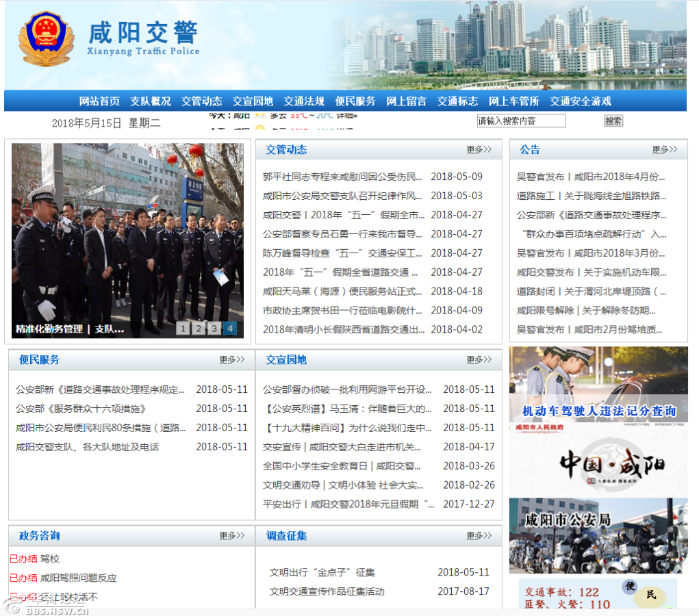Go to 交管动态 in the nav bar
The image size is (699, 616).
pyautogui.click(x=201, y=101)
